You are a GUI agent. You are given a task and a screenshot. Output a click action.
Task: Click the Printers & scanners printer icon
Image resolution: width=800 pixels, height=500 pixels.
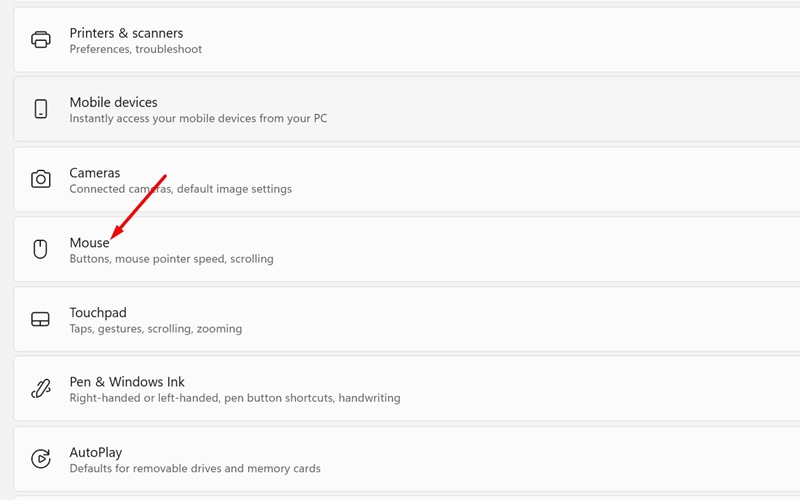[41, 40]
